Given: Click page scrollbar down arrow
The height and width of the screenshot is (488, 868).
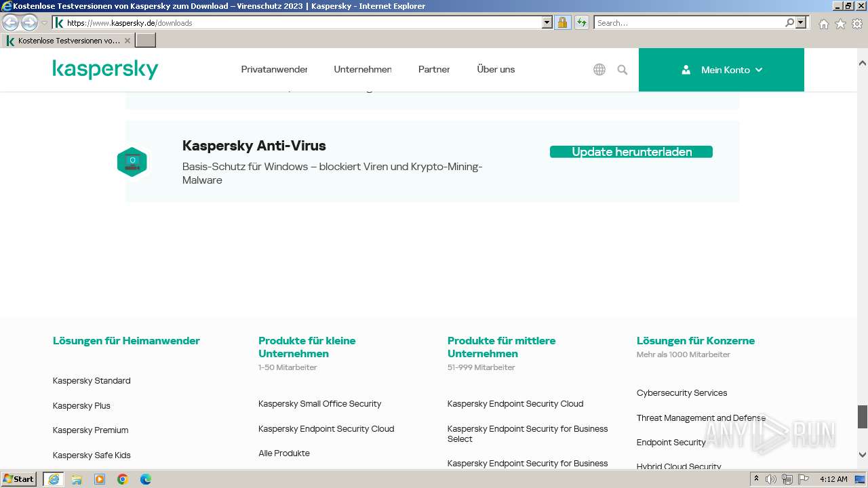Looking at the screenshot, I should coord(863,455).
